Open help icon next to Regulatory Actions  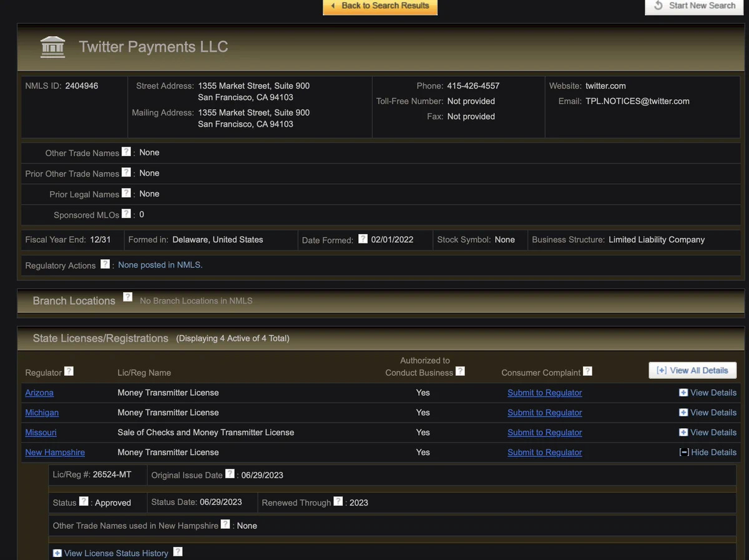[x=105, y=264]
